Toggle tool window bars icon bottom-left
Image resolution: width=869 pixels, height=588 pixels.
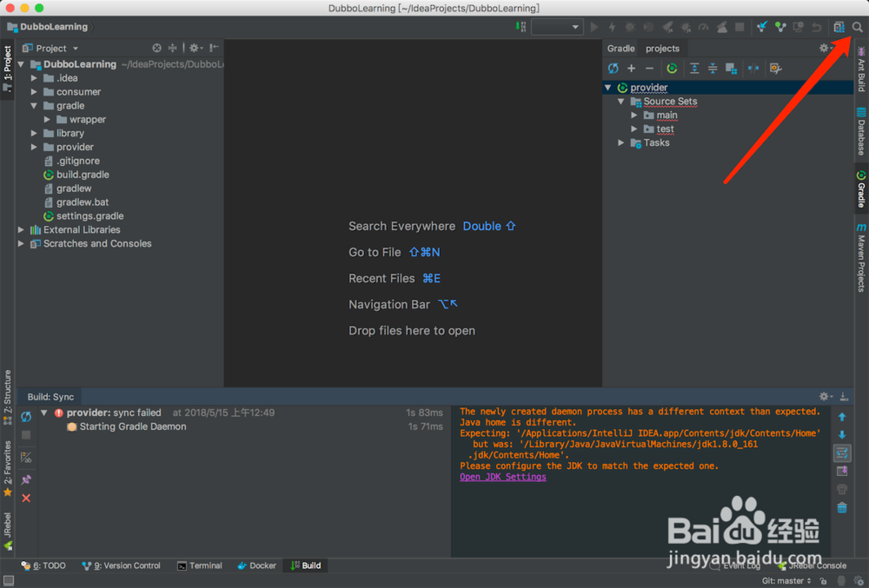tap(9, 580)
